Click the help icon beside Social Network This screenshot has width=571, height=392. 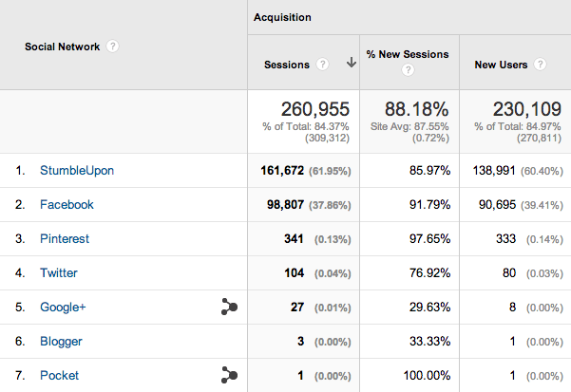tap(113, 46)
